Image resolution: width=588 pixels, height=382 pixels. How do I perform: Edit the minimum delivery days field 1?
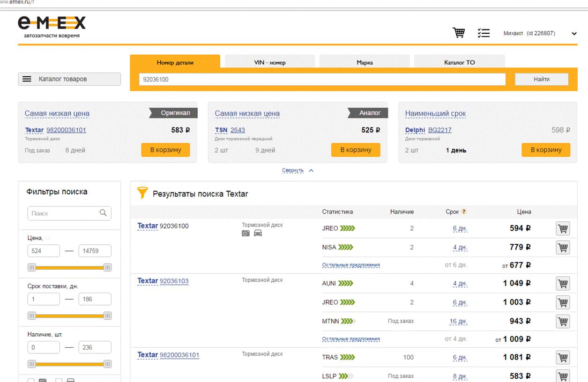(x=44, y=299)
